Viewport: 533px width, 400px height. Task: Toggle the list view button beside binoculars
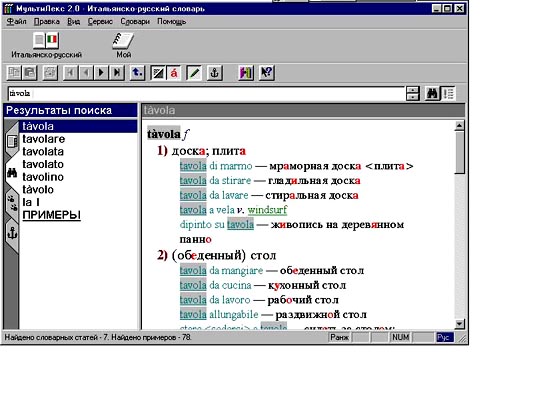pos(448,93)
